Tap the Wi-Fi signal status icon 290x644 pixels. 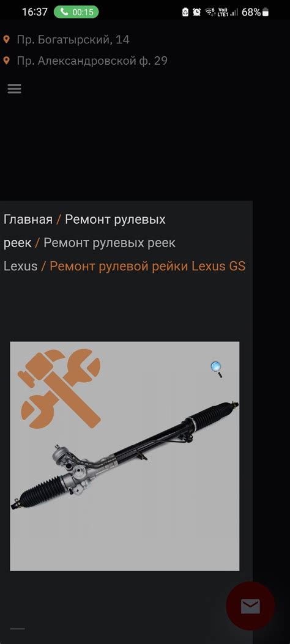point(210,12)
